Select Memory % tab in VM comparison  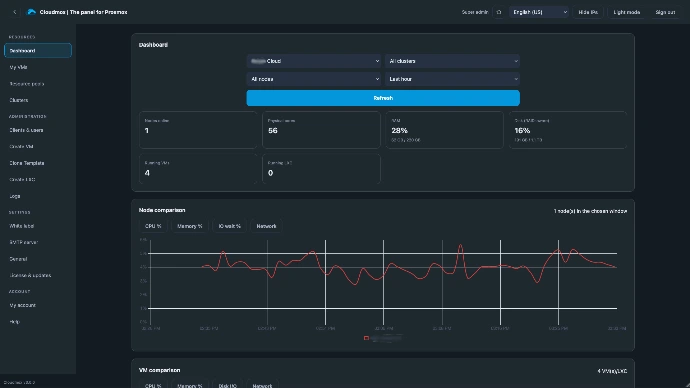point(190,384)
